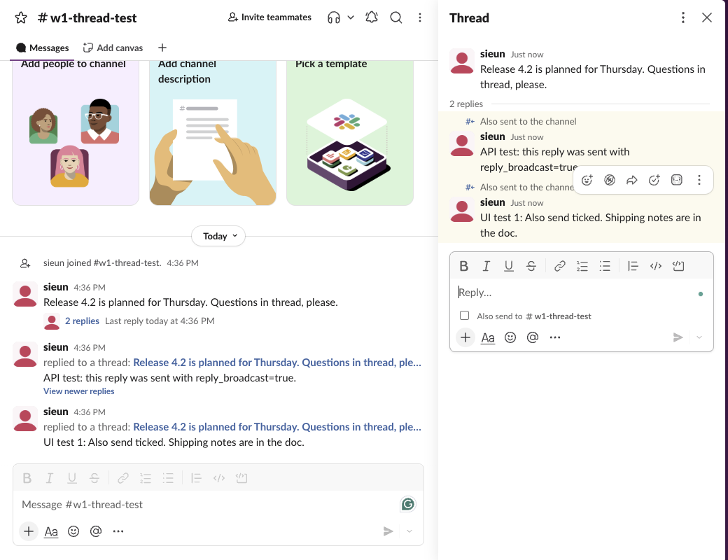Viewport: 728px width, 560px height.
Task: Insert code block in thread reply composer
Action: (x=678, y=266)
